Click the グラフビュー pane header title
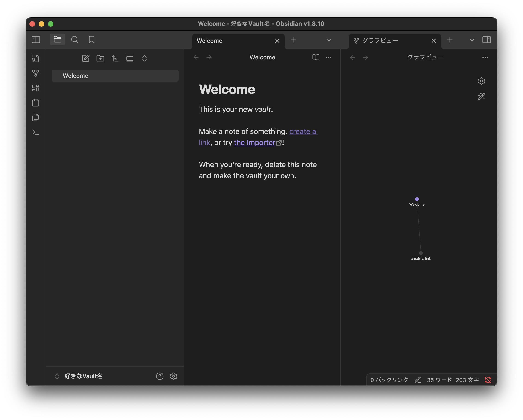The image size is (523, 420). (x=425, y=57)
